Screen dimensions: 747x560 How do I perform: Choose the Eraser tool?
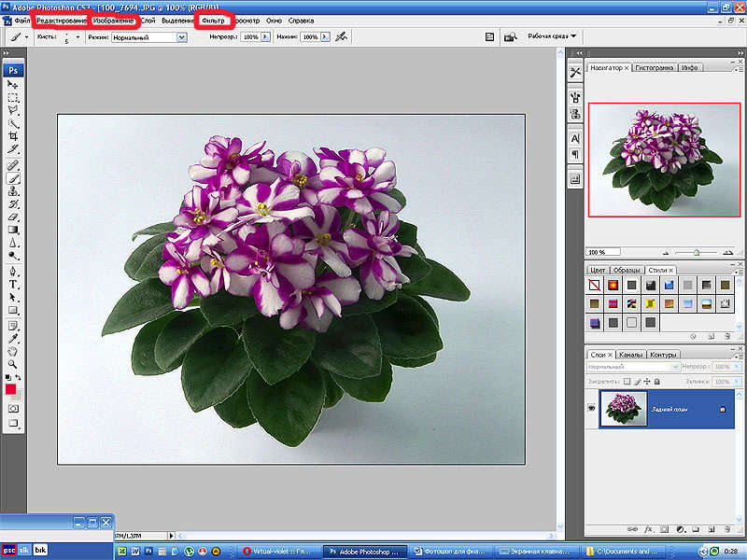[x=13, y=216]
